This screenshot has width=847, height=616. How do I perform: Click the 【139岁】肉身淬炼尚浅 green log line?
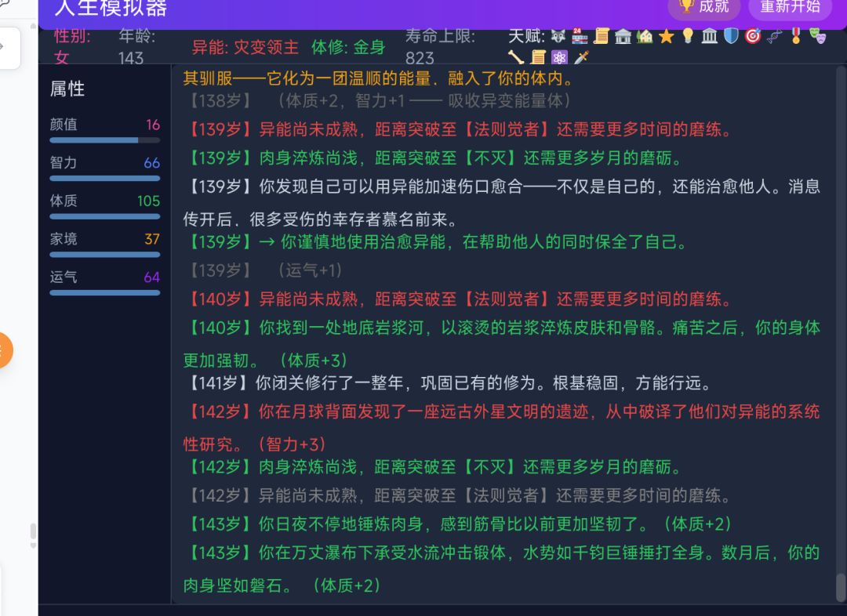(x=434, y=158)
